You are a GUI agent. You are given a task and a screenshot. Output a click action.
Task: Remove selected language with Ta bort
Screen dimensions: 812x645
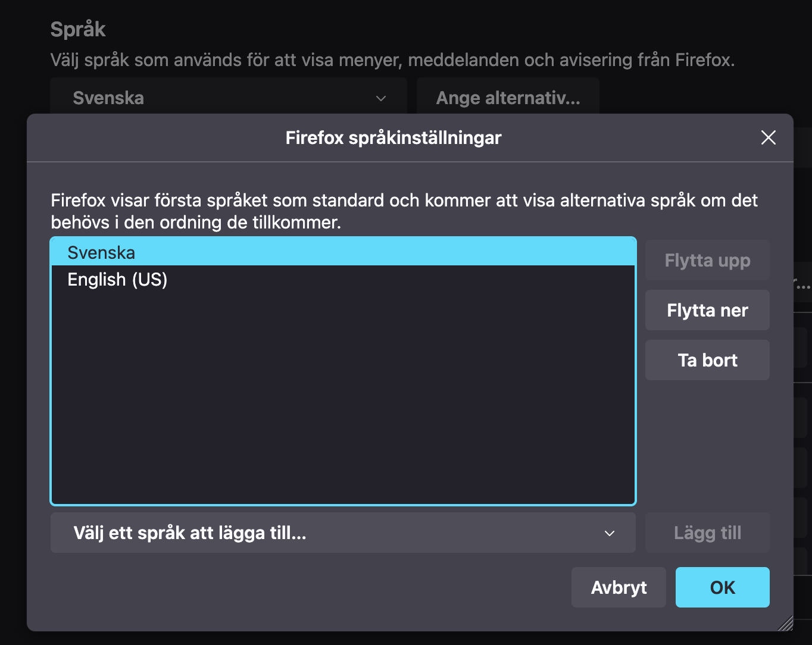[707, 360]
